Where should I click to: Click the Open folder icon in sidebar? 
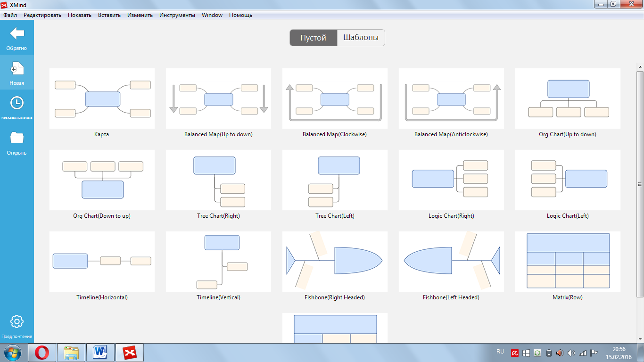(x=17, y=138)
